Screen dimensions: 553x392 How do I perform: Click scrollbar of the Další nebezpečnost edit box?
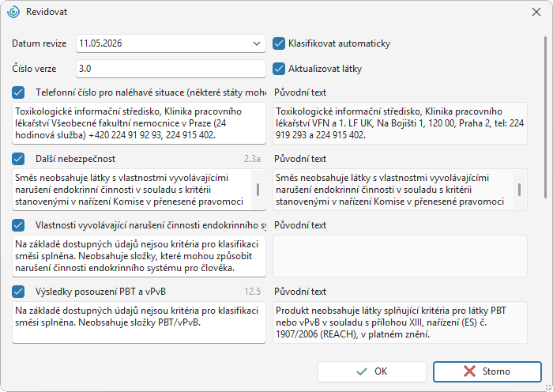pyautogui.click(x=258, y=190)
